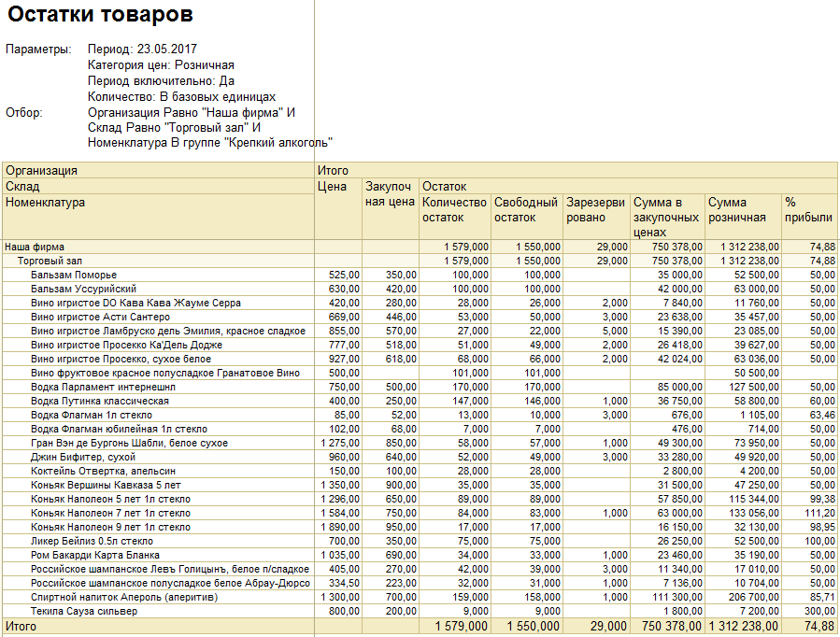Viewport: 840px width, 637px height.
Task: Select "Вино игристое Просекко Ка'Дель Додже"
Action: click(x=126, y=345)
